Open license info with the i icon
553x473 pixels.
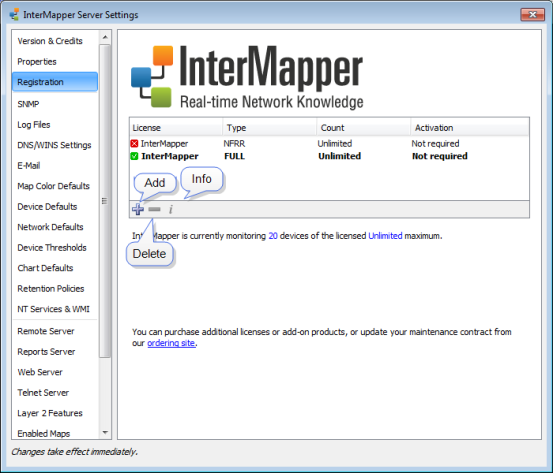pyautogui.click(x=171, y=210)
